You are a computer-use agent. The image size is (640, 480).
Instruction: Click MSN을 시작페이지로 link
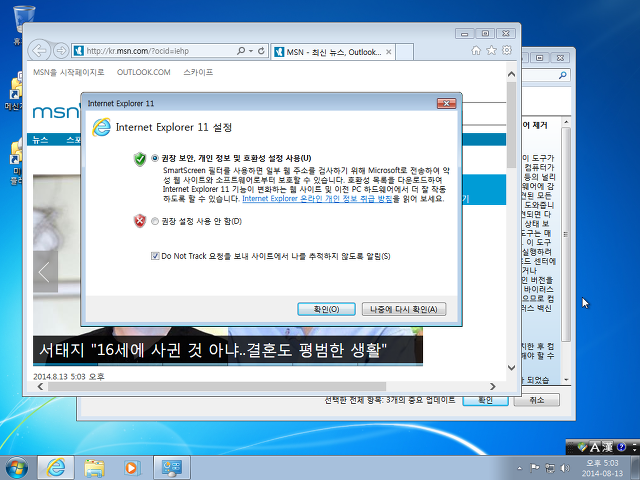coord(68,72)
